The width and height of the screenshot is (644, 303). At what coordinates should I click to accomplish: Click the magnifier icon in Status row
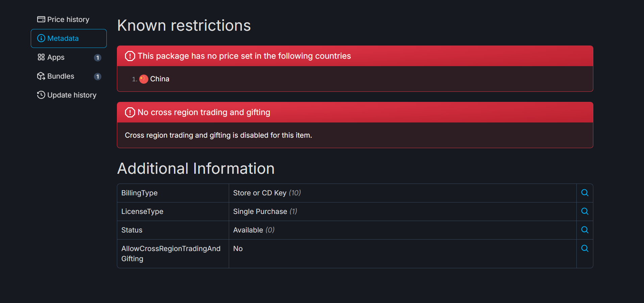585,230
